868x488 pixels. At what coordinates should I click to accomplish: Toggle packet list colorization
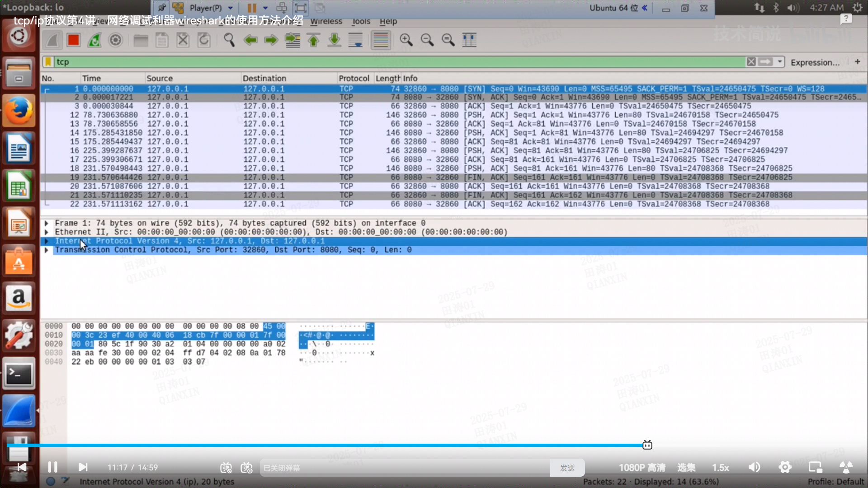(381, 40)
